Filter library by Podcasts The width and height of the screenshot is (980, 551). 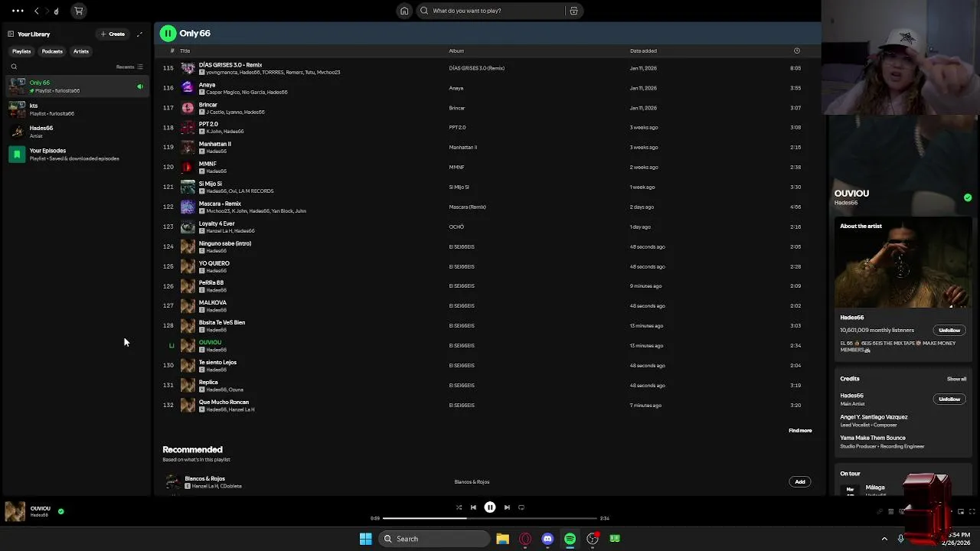pos(52,51)
